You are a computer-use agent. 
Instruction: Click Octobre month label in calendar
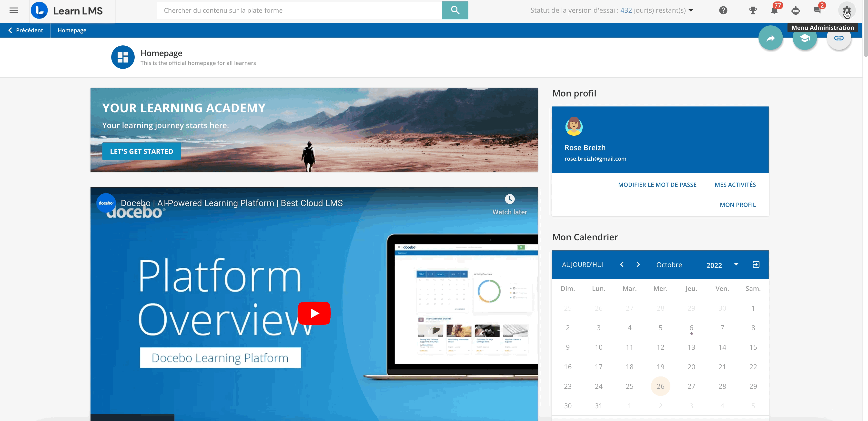669,265
